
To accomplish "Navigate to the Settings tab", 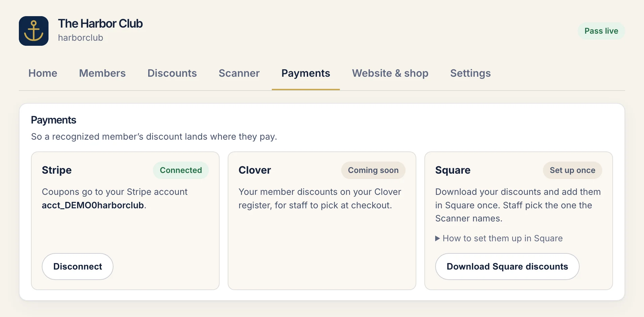I will [x=471, y=73].
